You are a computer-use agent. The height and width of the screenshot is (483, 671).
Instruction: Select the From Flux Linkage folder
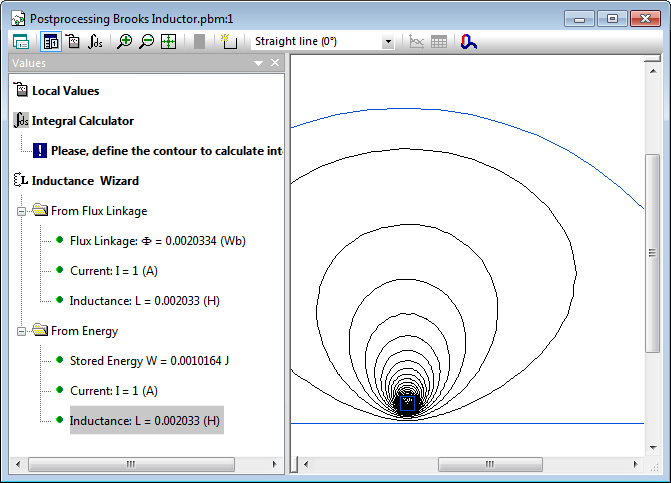click(x=99, y=211)
